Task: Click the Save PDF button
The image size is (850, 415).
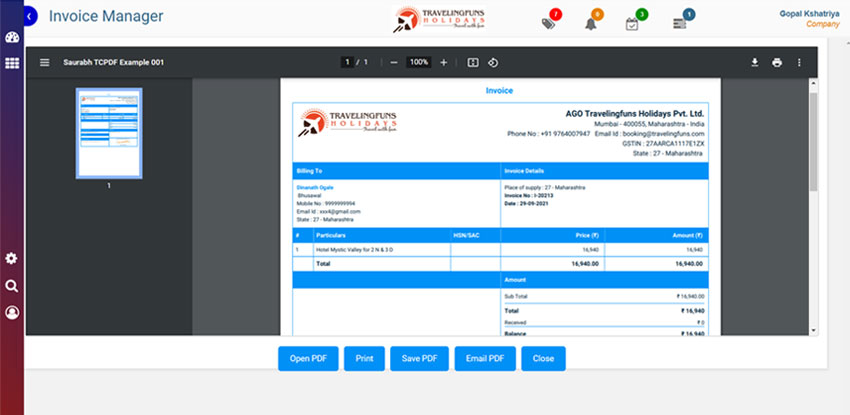Action: (x=419, y=358)
